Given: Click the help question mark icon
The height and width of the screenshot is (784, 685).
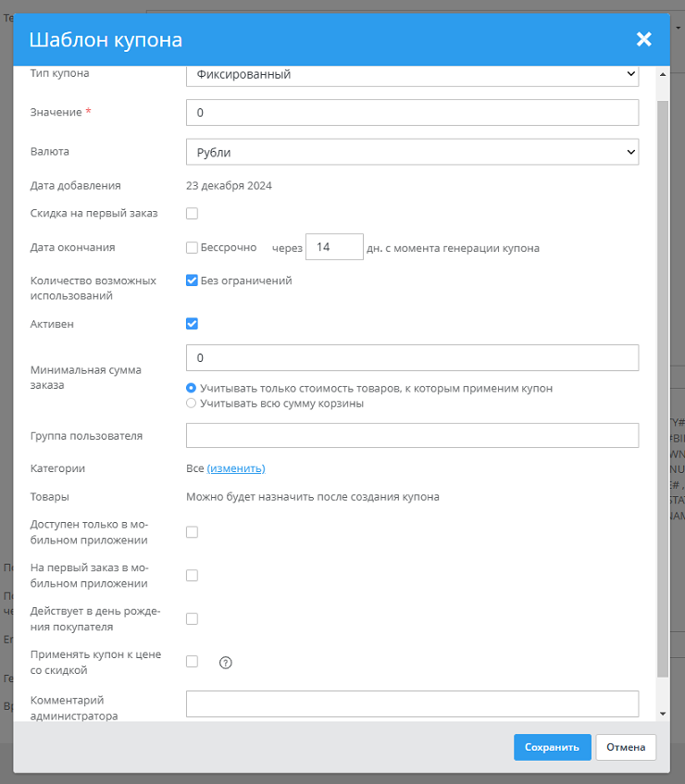Looking at the screenshot, I should pyautogui.click(x=225, y=662).
